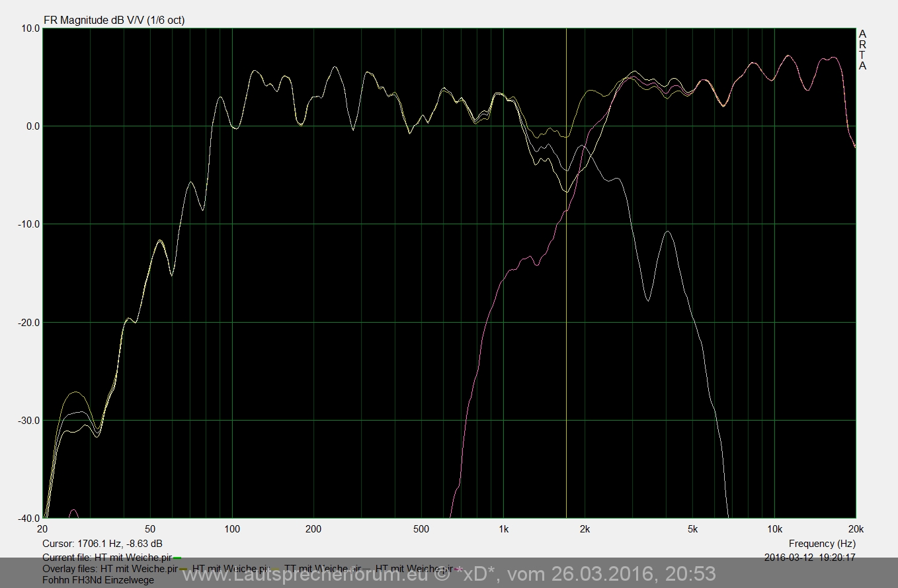Click the -20.0 dB axis label

27,322
